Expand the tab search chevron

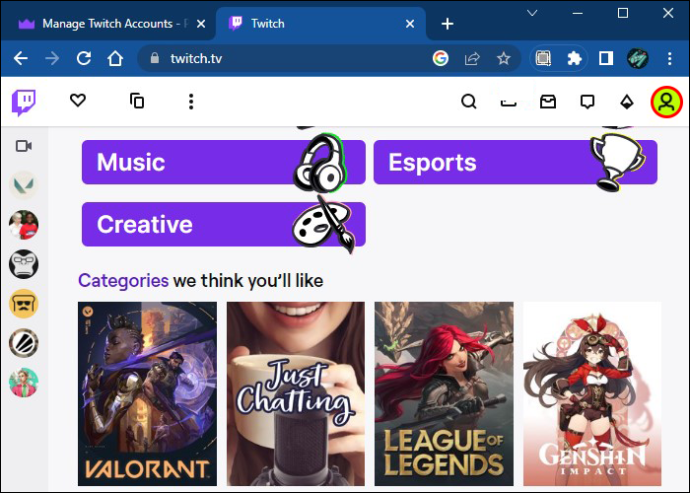pyautogui.click(x=532, y=13)
